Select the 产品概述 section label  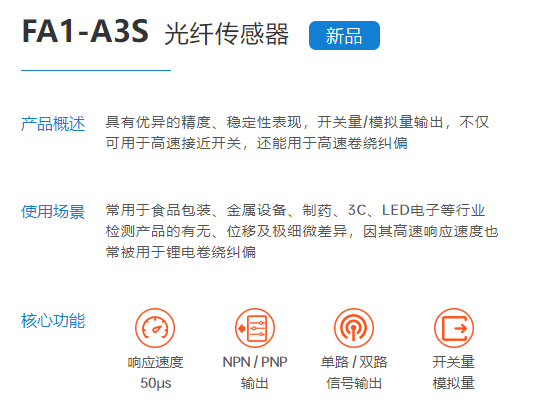[x=53, y=124]
